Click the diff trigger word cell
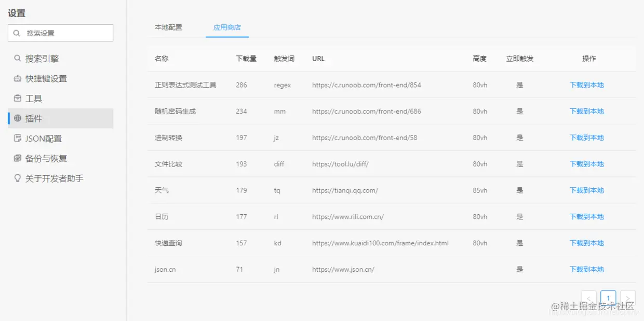 coord(279,164)
